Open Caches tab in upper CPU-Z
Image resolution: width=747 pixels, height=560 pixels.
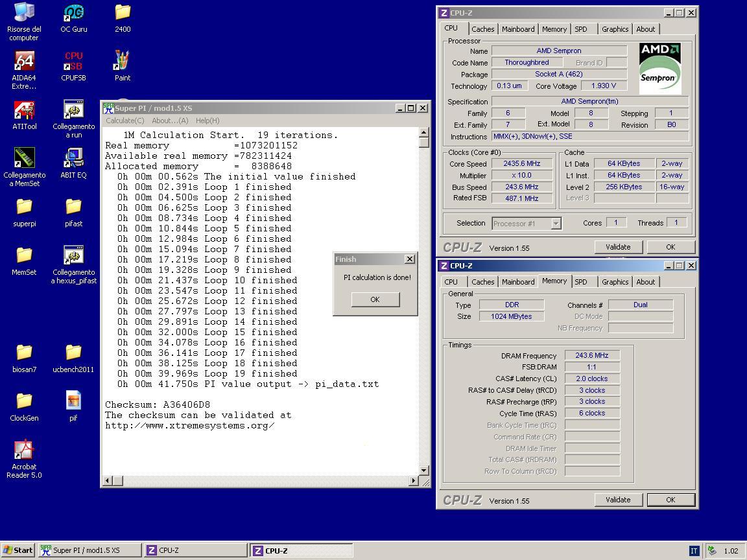483,29
